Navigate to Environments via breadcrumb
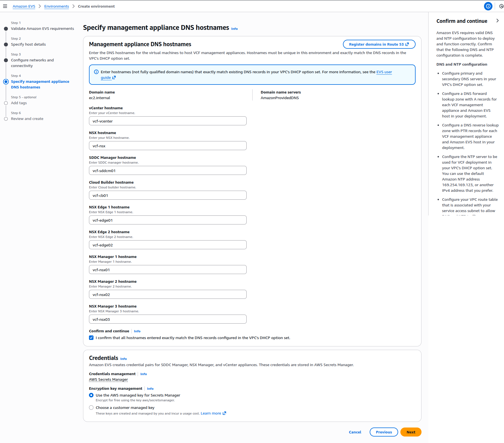The image size is (504, 443). pyautogui.click(x=56, y=6)
